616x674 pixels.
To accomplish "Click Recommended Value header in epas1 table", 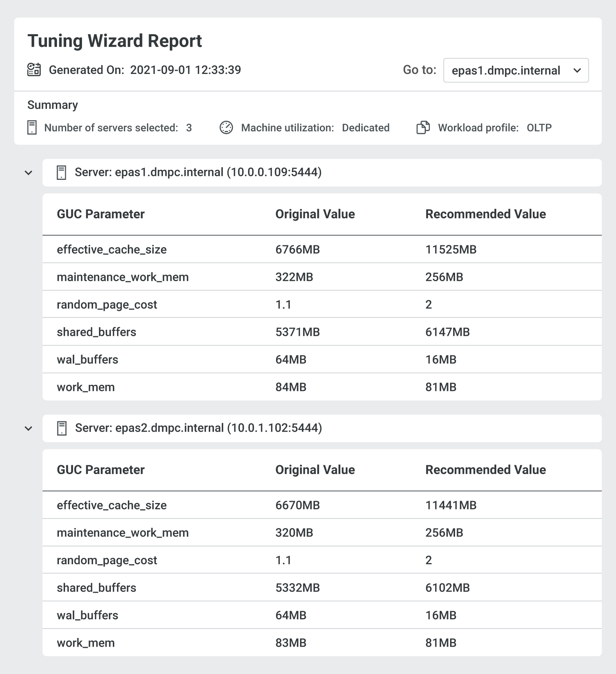I will [x=485, y=214].
